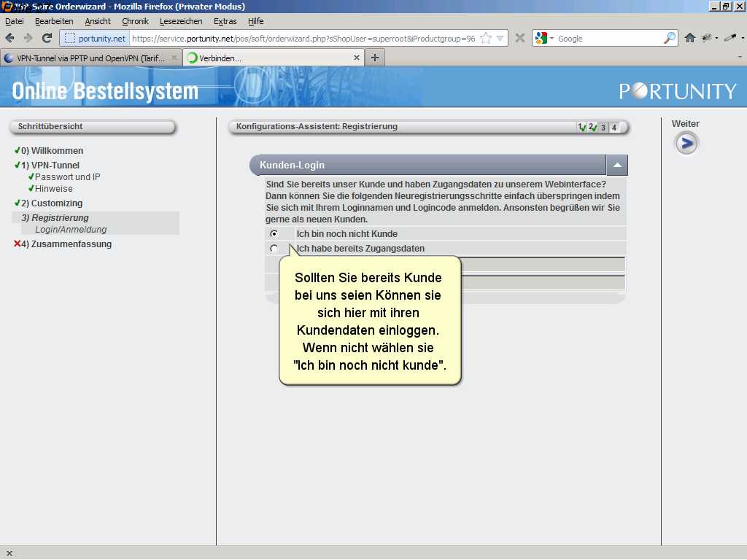The height and width of the screenshot is (560, 747).
Task: Select "Ich habe bereits Zugangsdaten" radio
Action: click(274, 249)
